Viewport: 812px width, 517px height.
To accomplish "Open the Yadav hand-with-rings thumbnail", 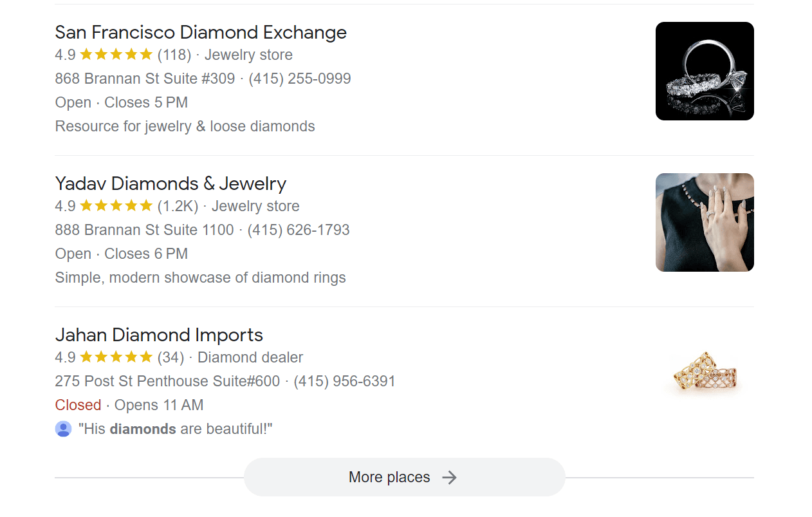I will coord(705,222).
